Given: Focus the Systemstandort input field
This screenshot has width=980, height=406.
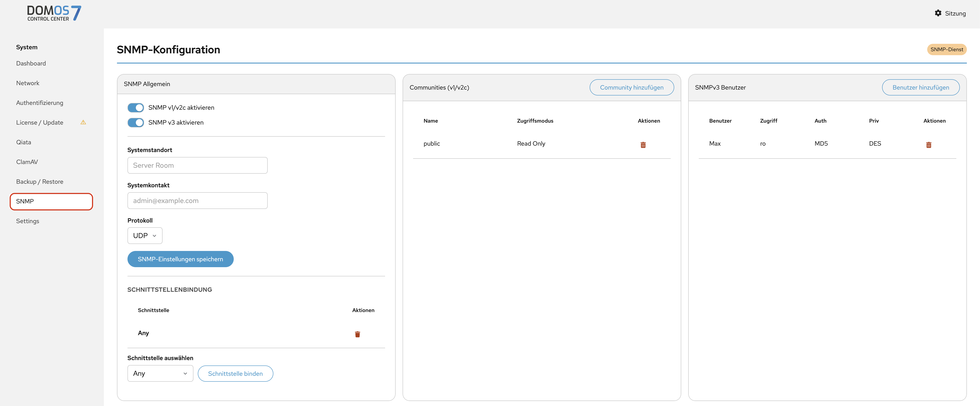Looking at the screenshot, I should click(x=197, y=166).
